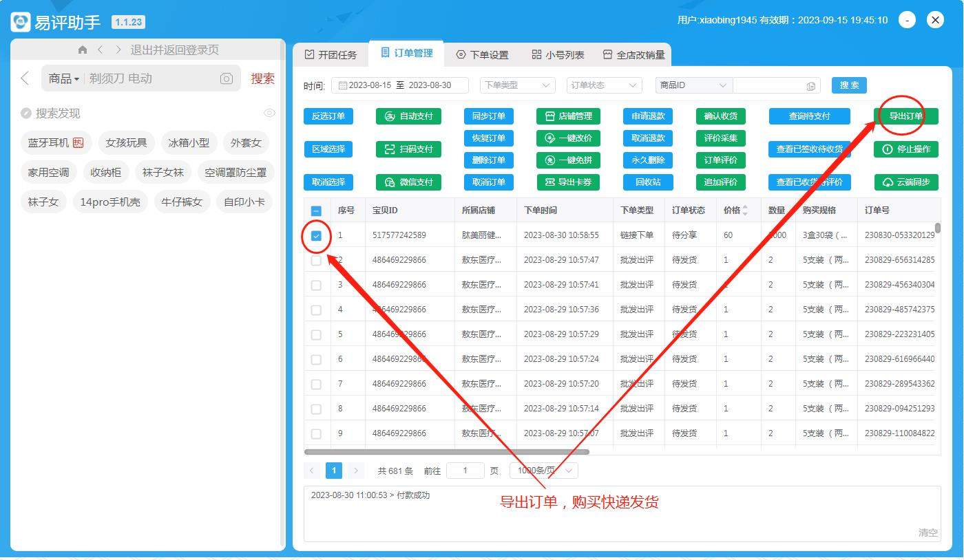The width and height of the screenshot is (964, 560).
Task: Check row 4 checkbox
Action: click(x=316, y=310)
